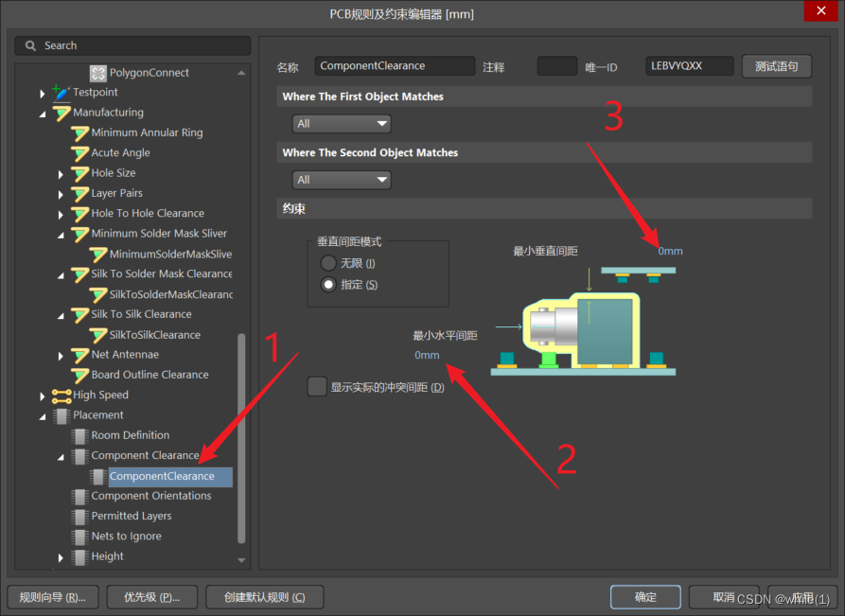
Task: Click the Board Outline Clearance icon
Action: point(79,375)
